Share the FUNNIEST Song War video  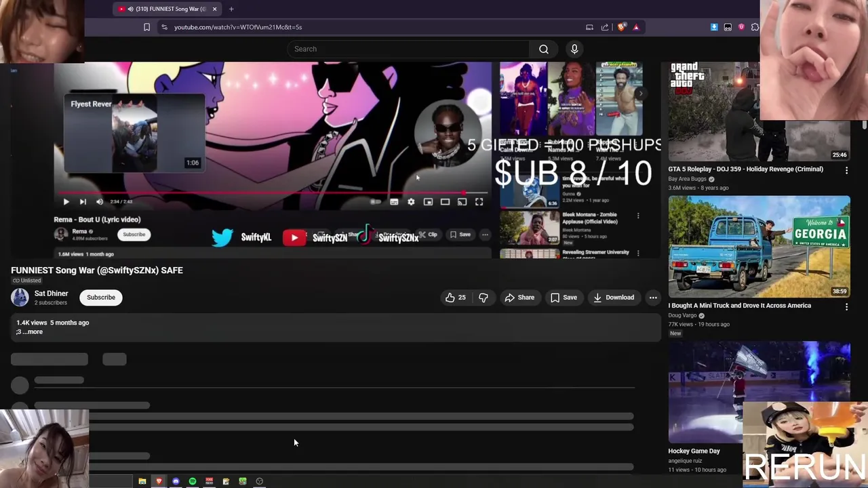tap(519, 298)
